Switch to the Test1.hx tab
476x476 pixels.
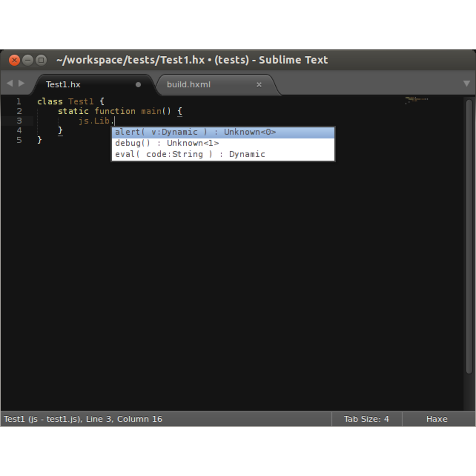tap(62, 84)
